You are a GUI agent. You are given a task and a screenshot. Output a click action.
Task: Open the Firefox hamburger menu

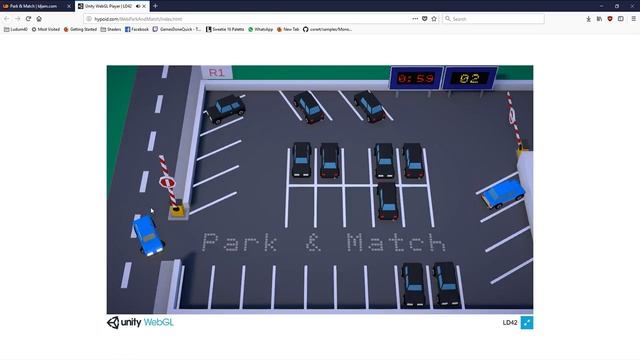(x=633, y=19)
